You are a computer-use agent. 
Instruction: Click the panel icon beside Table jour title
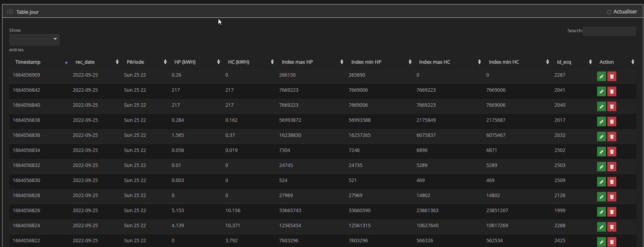click(x=10, y=12)
